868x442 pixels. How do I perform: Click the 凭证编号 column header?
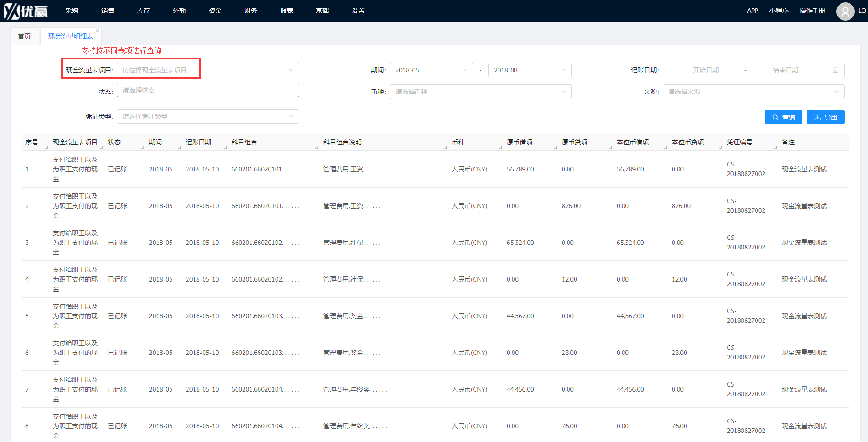click(x=740, y=142)
